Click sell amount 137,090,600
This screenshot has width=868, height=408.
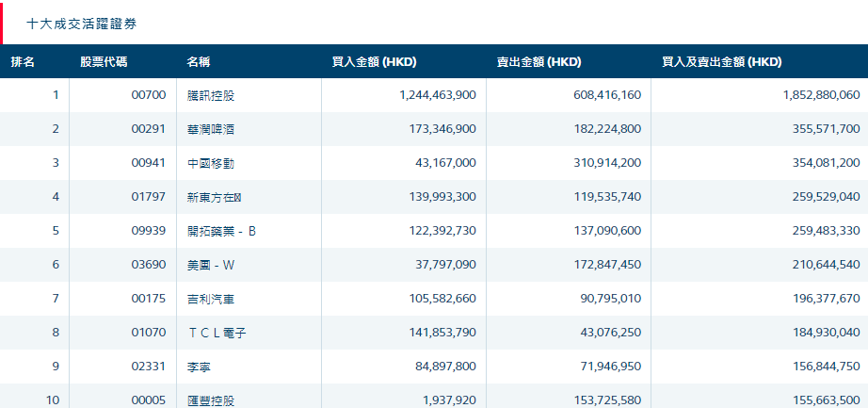pos(607,231)
